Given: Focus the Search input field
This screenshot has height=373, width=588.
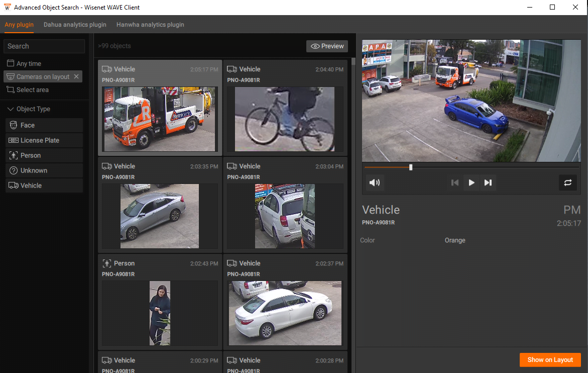Looking at the screenshot, I should [x=44, y=46].
